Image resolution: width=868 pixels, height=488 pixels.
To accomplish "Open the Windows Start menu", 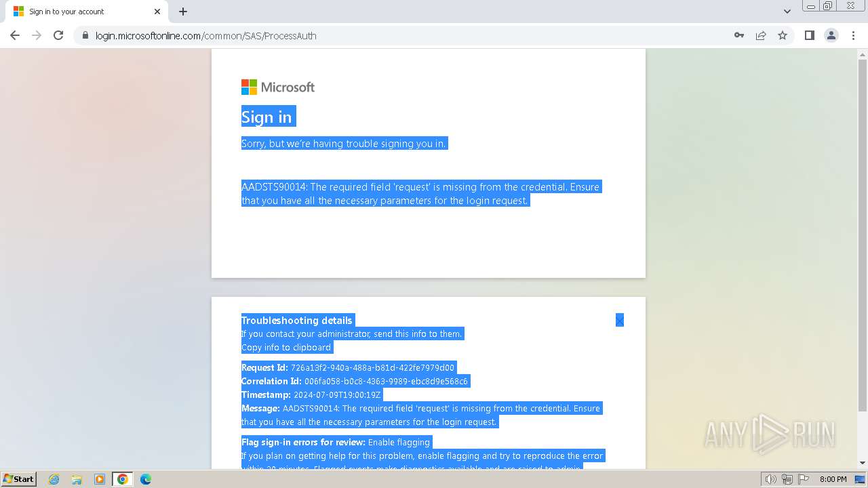I will [x=19, y=479].
